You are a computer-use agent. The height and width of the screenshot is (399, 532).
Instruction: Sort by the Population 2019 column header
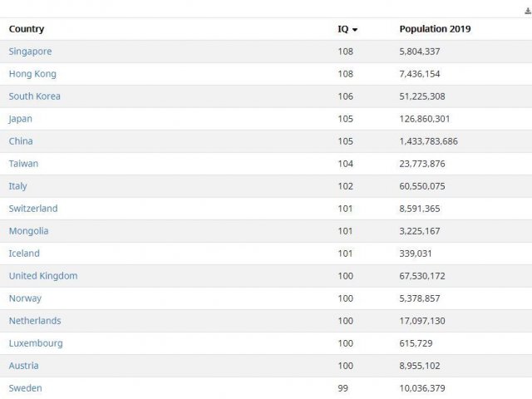[x=435, y=29]
